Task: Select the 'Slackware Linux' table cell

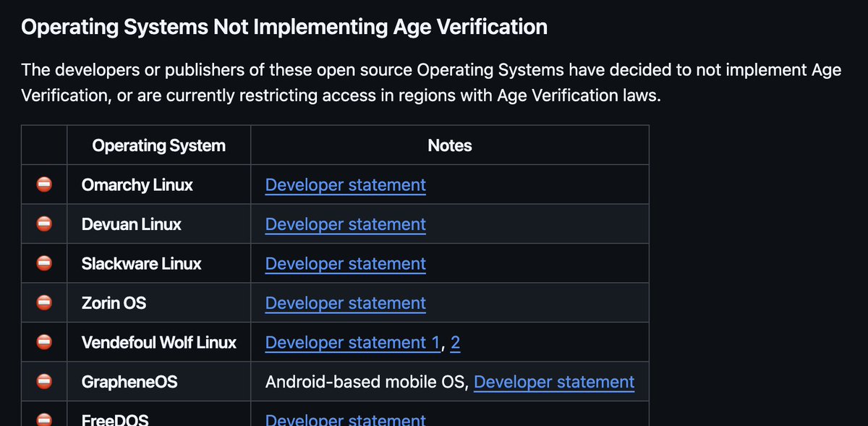Action: (x=159, y=264)
